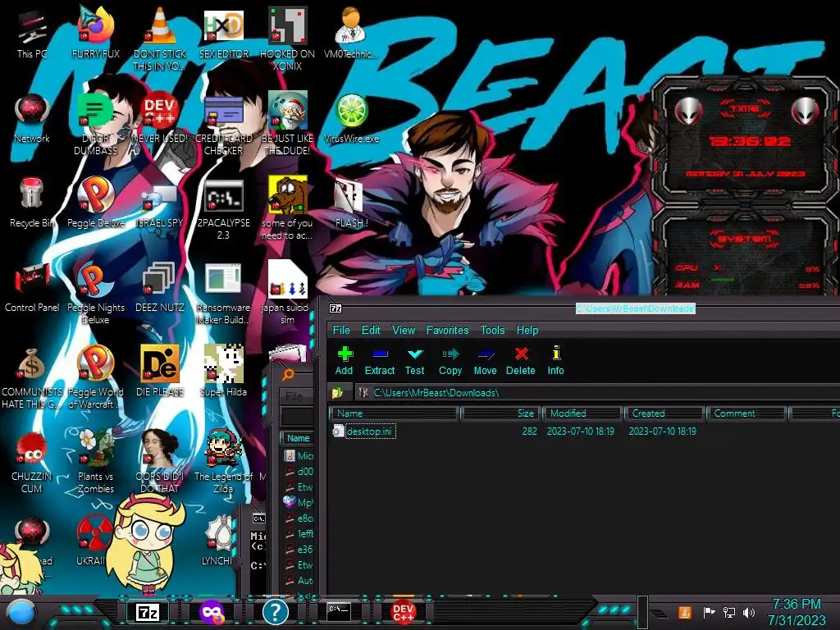Select the This PC desktop icon
Screen dimensions: 840x630
coord(32,34)
